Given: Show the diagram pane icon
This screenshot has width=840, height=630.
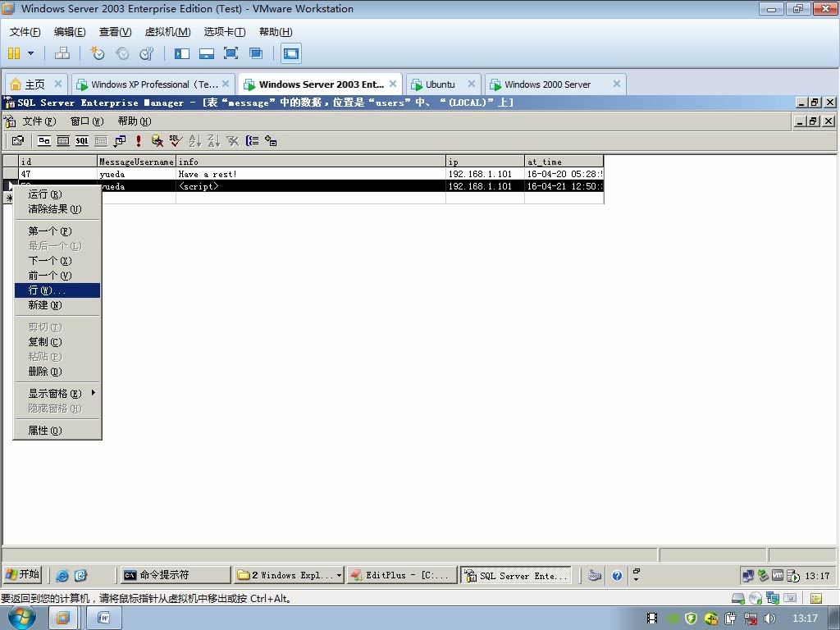Looking at the screenshot, I should click(x=44, y=141).
